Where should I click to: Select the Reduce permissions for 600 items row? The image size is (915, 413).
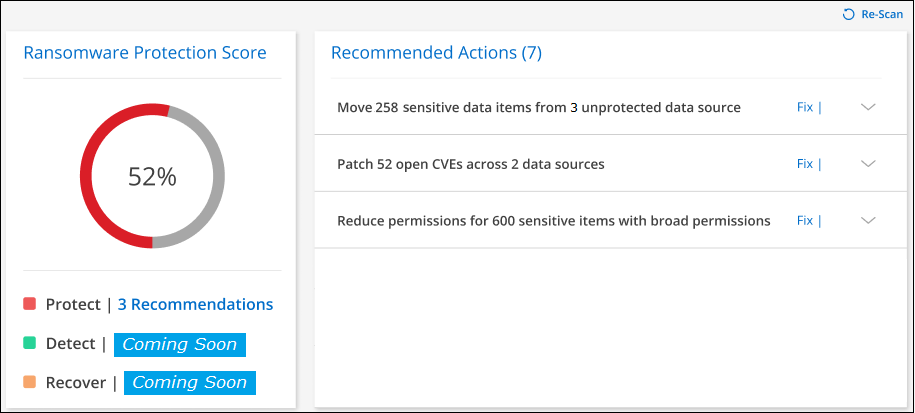(554, 221)
